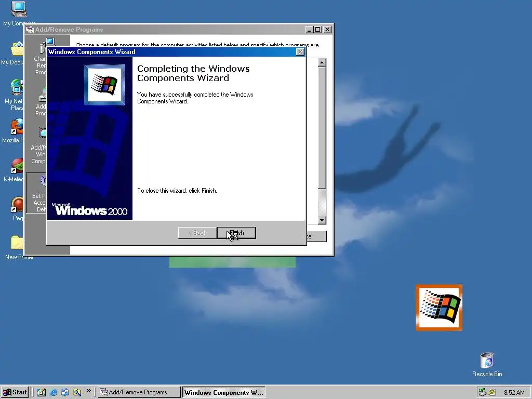The width and height of the screenshot is (532, 399).
Task: Click the key-shaped system tray icon
Action: [x=491, y=392]
